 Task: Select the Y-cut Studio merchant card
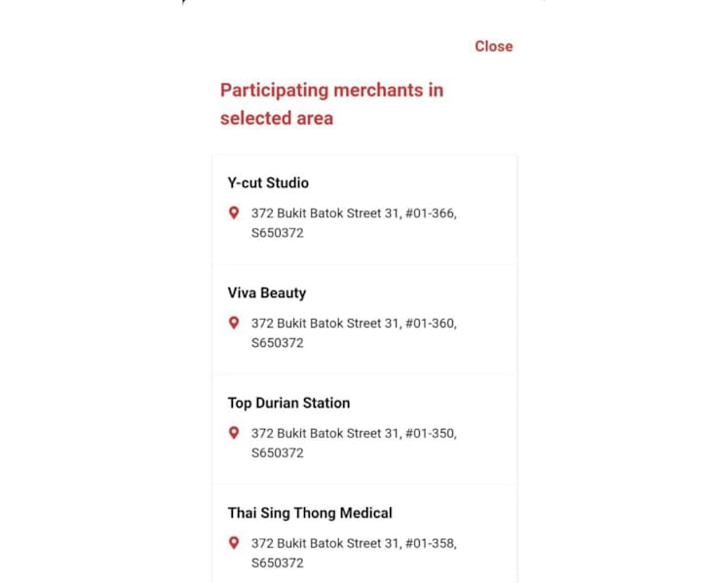(364, 210)
